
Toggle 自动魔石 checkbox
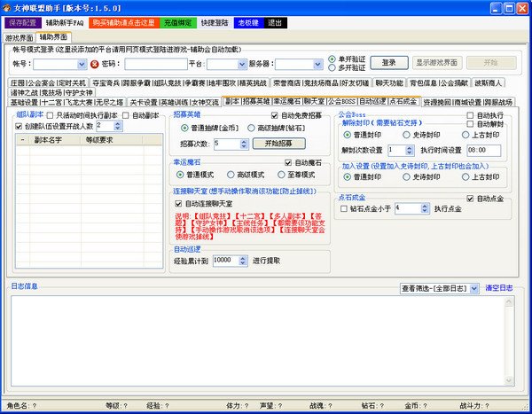(288, 163)
